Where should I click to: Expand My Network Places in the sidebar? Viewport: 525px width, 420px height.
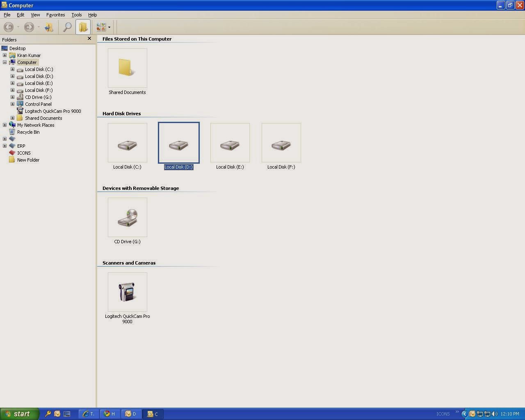click(5, 125)
